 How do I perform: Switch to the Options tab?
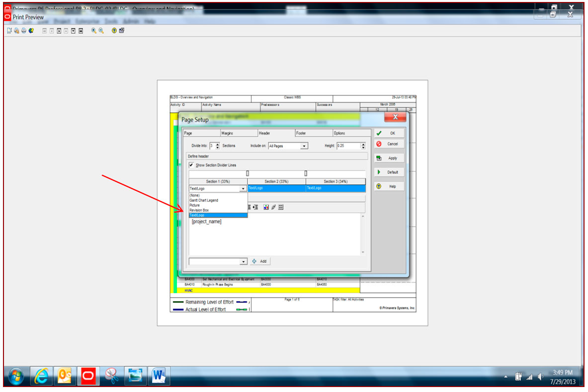click(352, 133)
